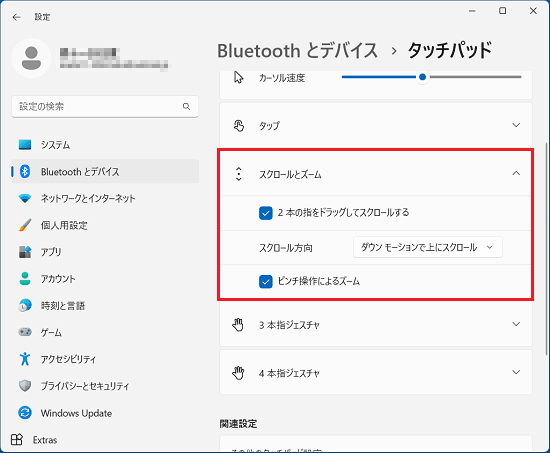Expand the タップ section chevron
The height and width of the screenshot is (453, 550).
[x=516, y=125]
